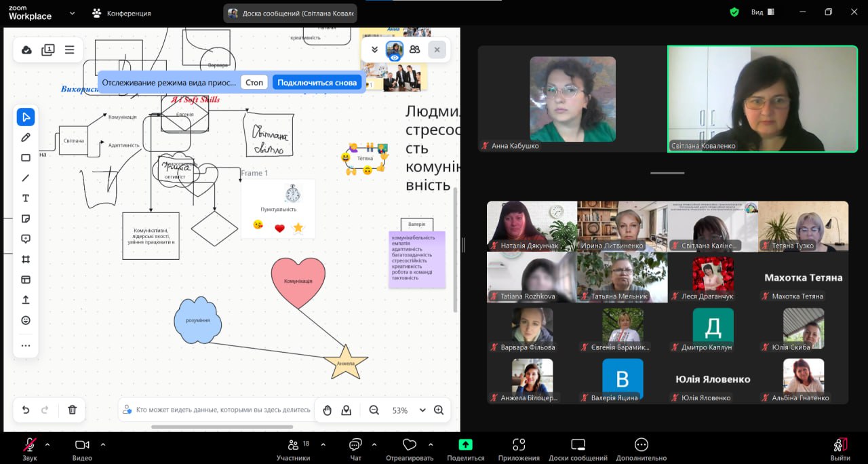Expand audio options arrow next to Звук
Screen dimensions: 868x464
(47, 445)
